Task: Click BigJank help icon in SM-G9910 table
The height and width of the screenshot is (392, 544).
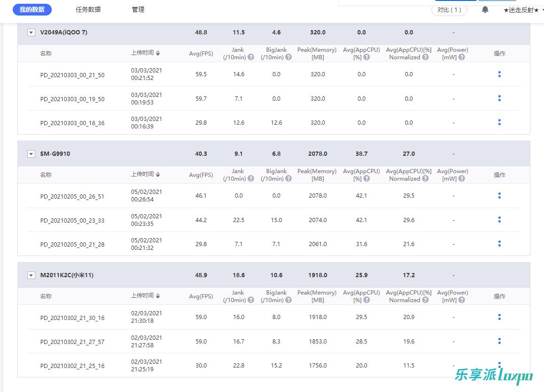Action: tap(288, 179)
